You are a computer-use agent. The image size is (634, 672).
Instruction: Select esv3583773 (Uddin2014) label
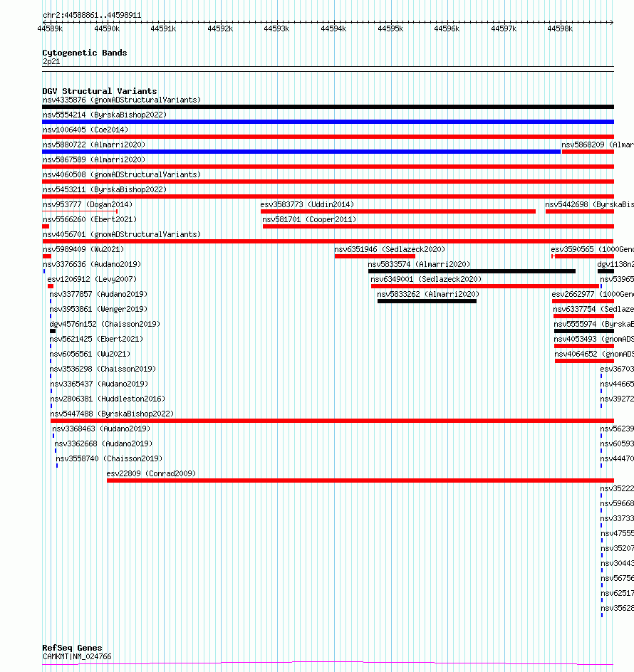coord(307,204)
